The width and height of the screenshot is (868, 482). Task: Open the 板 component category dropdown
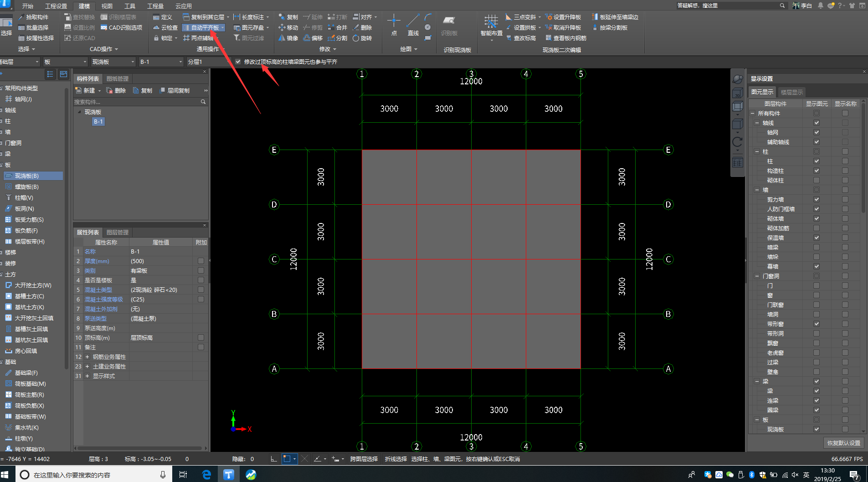coord(65,62)
